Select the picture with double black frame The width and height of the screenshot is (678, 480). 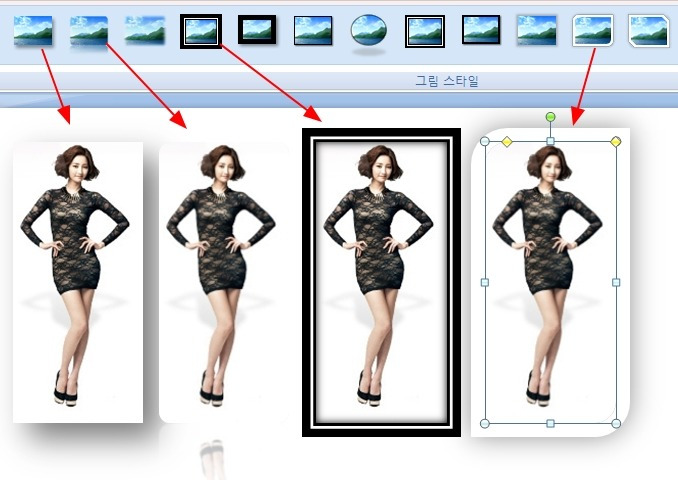(381, 282)
